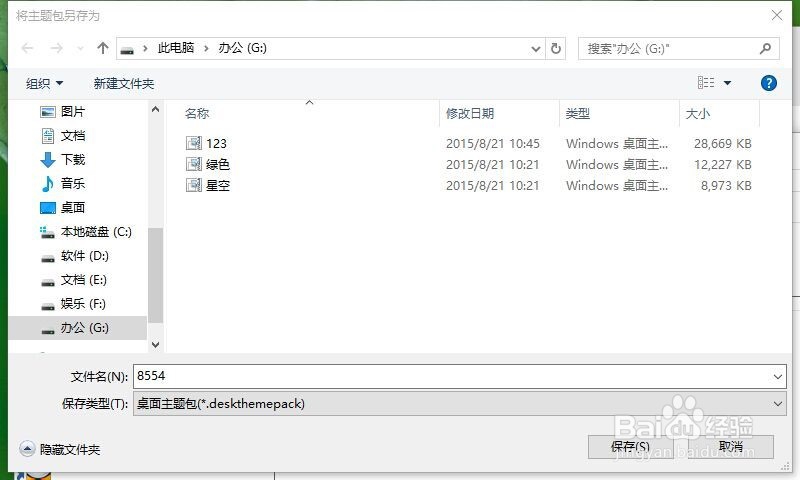Click the navigation pane scroll up arrow

(x=155, y=109)
